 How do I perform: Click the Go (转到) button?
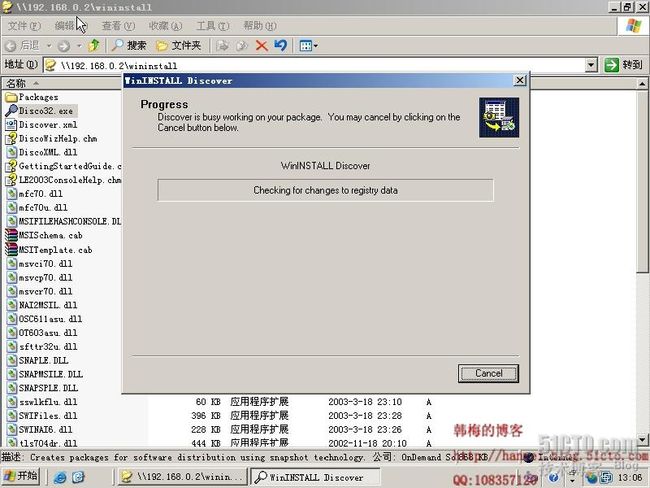(x=623, y=65)
